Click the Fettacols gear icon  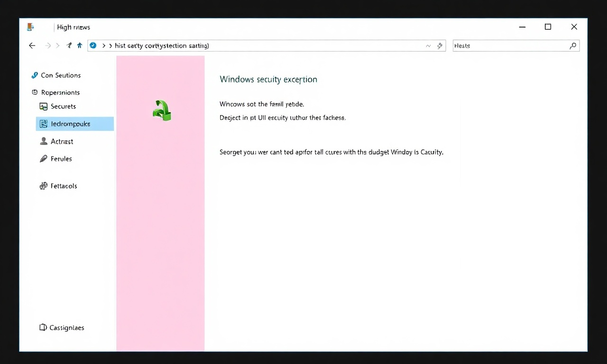click(44, 186)
